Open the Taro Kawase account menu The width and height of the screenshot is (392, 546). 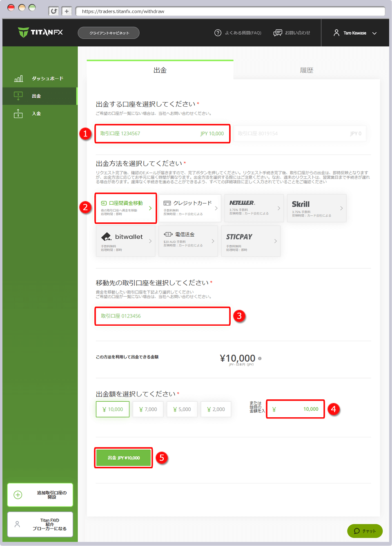pyautogui.click(x=354, y=33)
